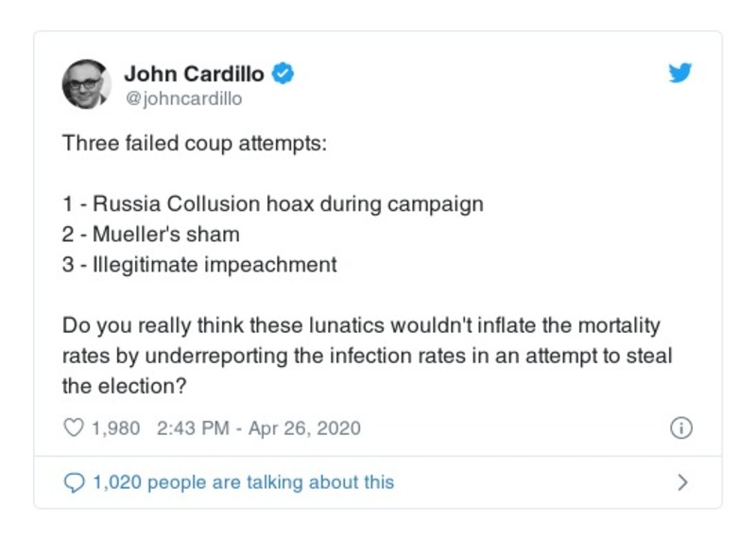Click the "Three failed coup attempts:" line
This screenshot has height=541, width=756.
195,145
